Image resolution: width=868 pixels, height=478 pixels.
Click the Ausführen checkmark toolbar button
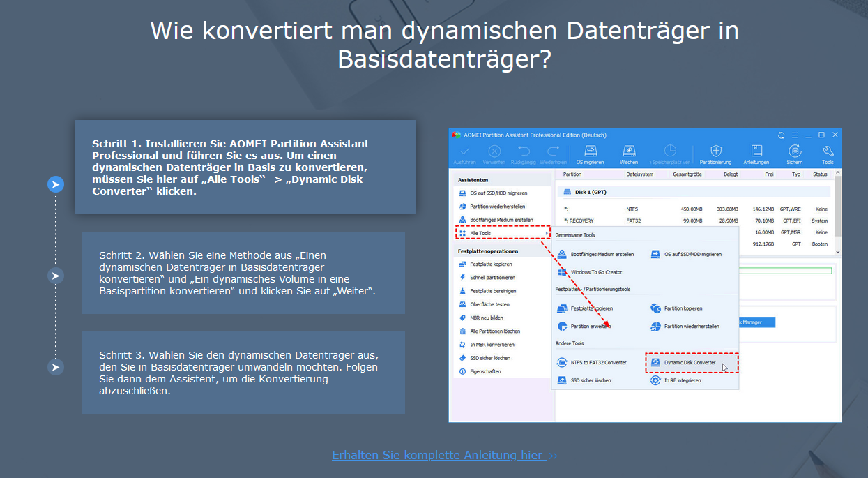[x=464, y=154]
